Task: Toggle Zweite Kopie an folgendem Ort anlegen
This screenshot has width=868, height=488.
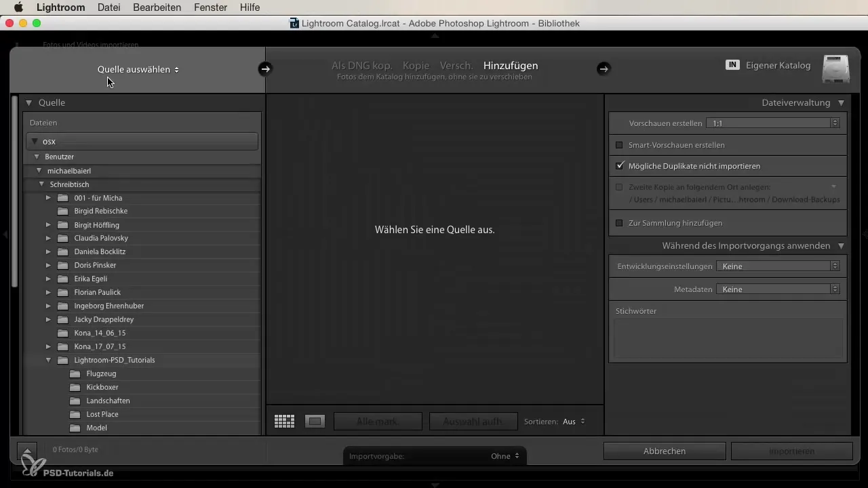Action: (x=619, y=187)
